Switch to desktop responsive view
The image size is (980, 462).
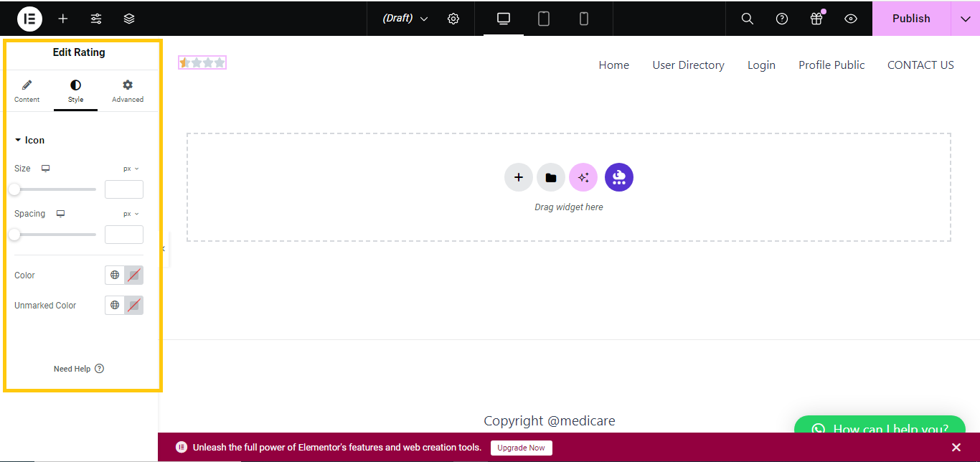tap(504, 19)
